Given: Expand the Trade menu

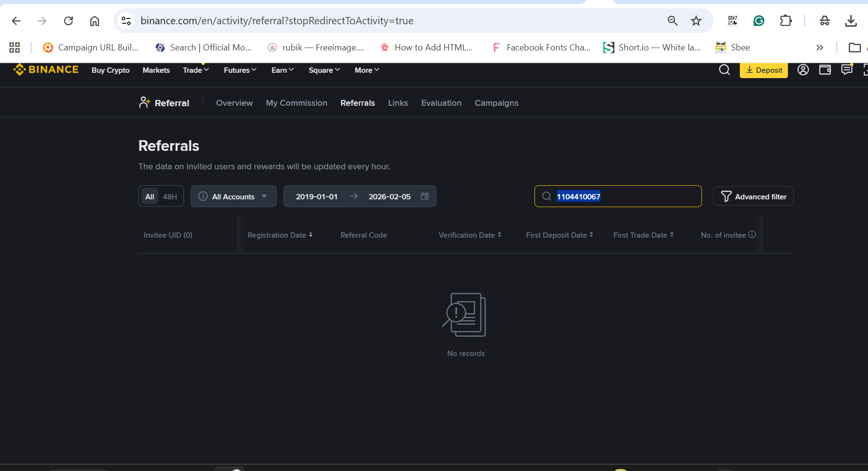Looking at the screenshot, I should (196, 70).
